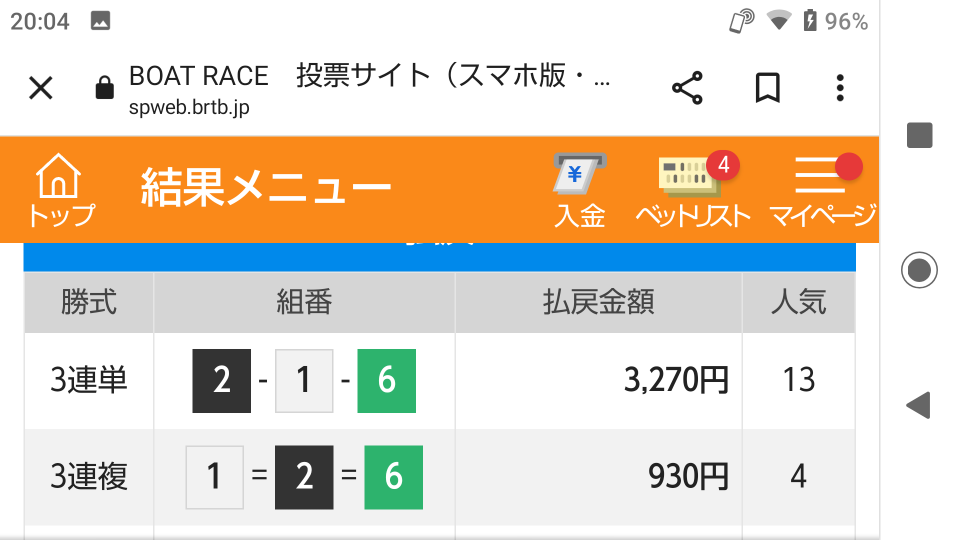Open the ベットリスト bet list
Screen dimensions: 960x540
pos(692,190)
